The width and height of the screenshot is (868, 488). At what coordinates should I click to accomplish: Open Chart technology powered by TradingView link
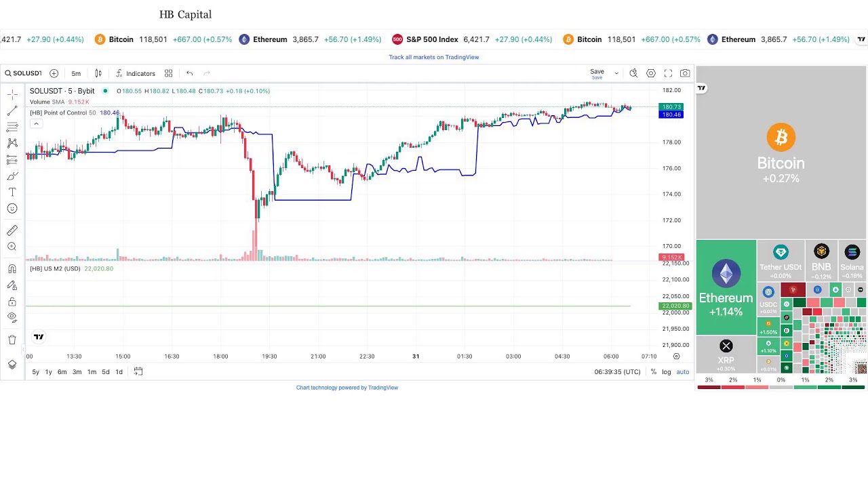pyautogui.click(x=347, y=388)
